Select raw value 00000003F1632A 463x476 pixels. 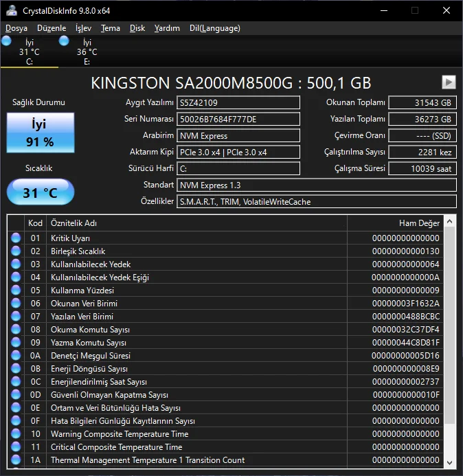405,304
